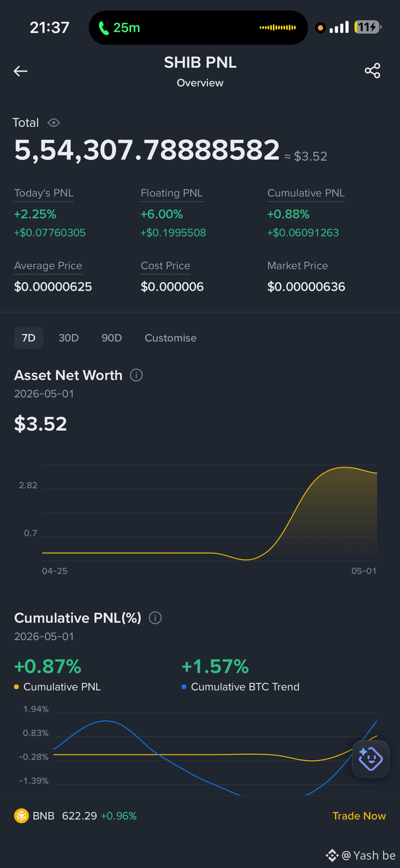The width and height of the screenshot is (400, 868).
Task: Select the 7D time range tab
Action: point(29,338)
